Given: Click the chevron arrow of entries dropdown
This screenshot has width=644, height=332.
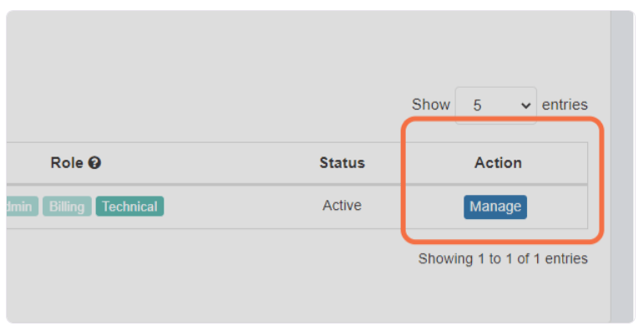Looking at the screenshot, I should coord(525,106).
